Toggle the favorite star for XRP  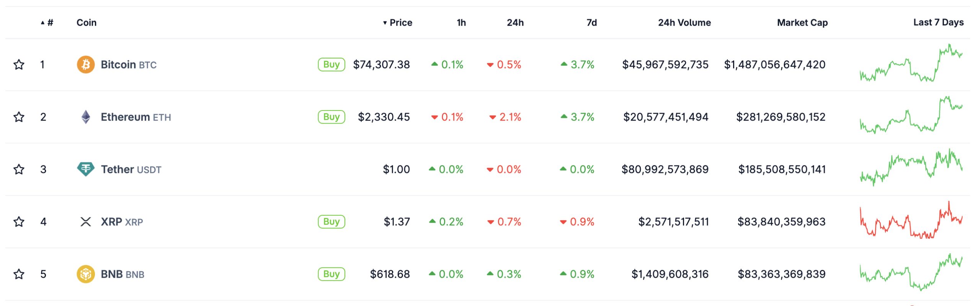pos(18,221)
